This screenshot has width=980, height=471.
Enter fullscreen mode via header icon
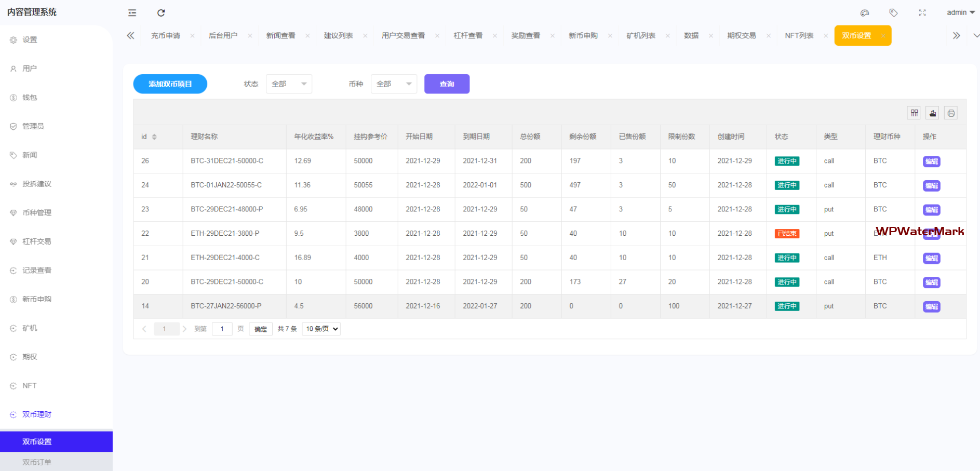tap(922, 13)
